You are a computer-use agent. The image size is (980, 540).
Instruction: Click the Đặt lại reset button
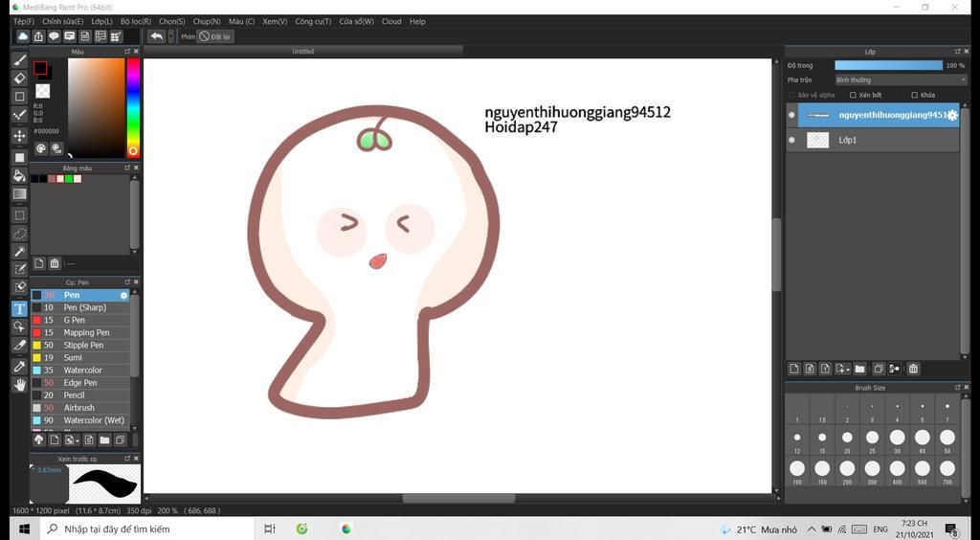[x=215, y=37]
